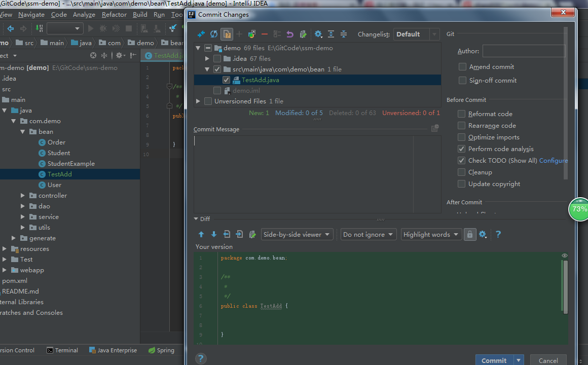Click Configure link for TODO check
Image resolution: width=588 pixels, height=365 pixels.
click(554, 161)
